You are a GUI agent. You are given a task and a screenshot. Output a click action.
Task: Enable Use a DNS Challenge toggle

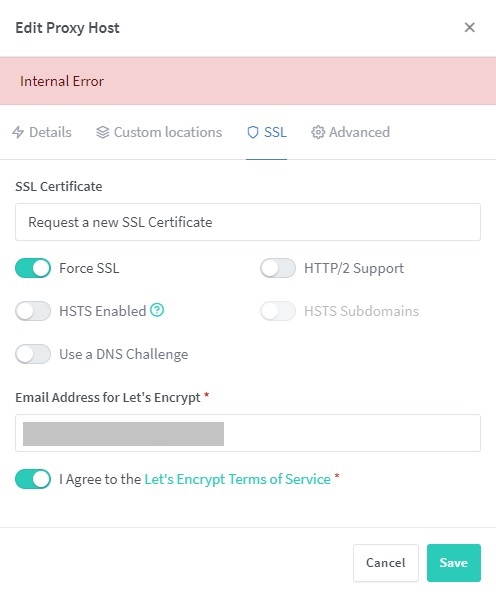[33, 354]
